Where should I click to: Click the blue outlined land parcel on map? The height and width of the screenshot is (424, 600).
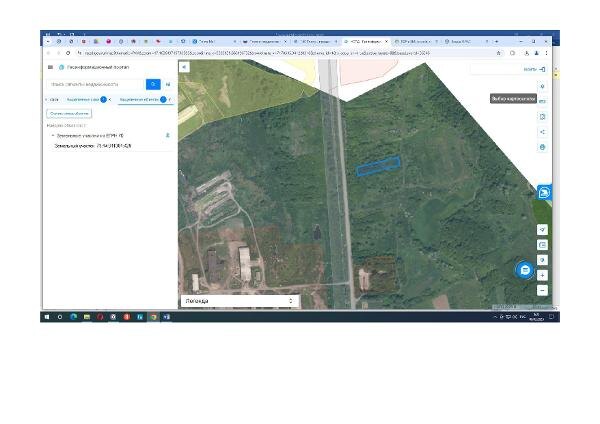point(378,166)
